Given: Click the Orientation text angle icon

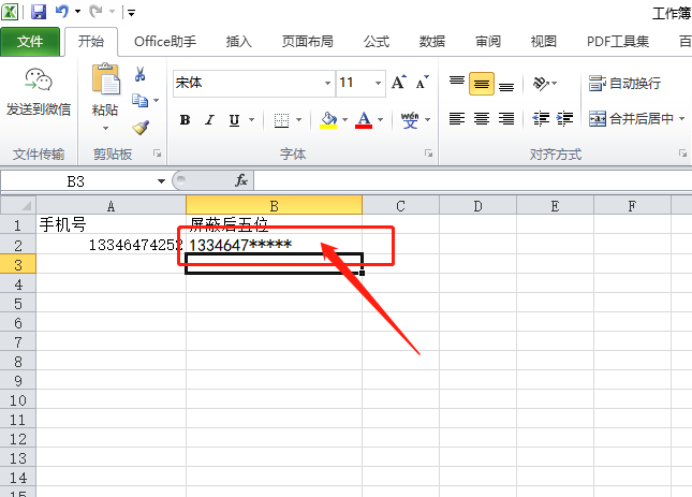Looking at the screenshot, I should 542,83.
